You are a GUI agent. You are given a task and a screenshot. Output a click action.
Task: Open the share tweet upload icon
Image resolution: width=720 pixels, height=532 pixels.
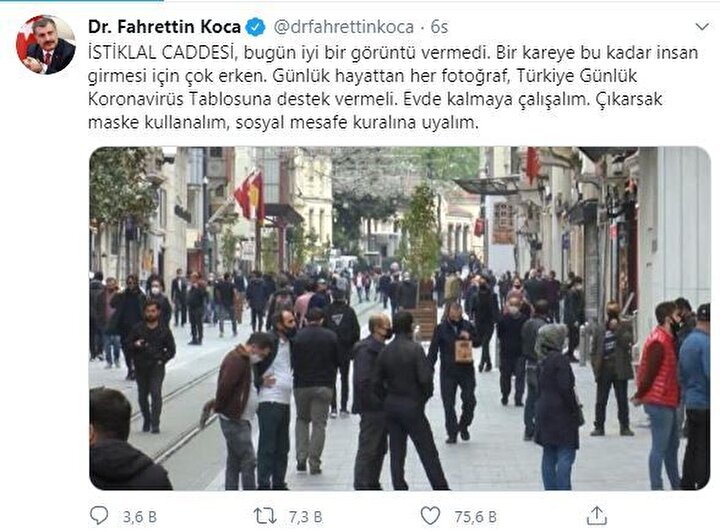coord(596,515)
